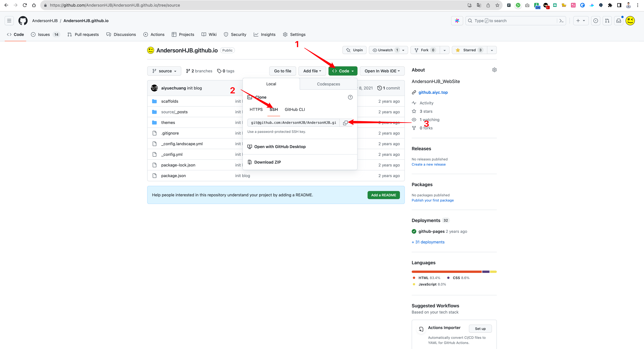This screenshot has width=644, height=349.
Task: Open the browser extensions puzzle icon
Action: coord(610,5)
